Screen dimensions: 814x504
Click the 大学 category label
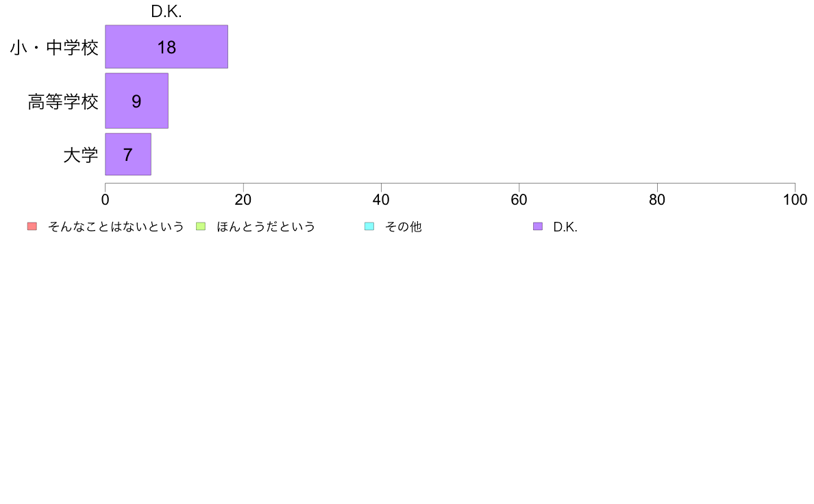point(80,155)
